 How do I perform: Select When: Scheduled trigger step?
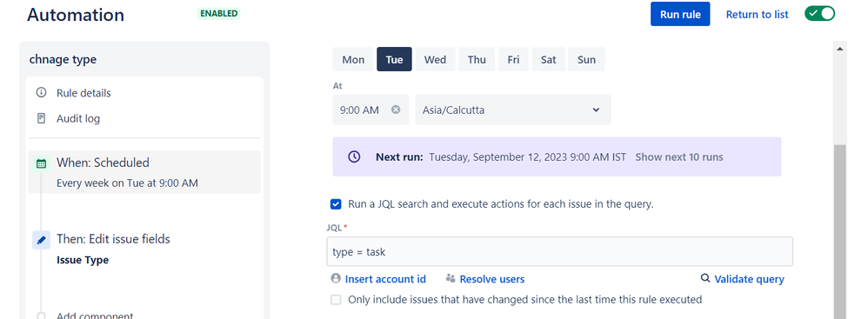(144, 172)
